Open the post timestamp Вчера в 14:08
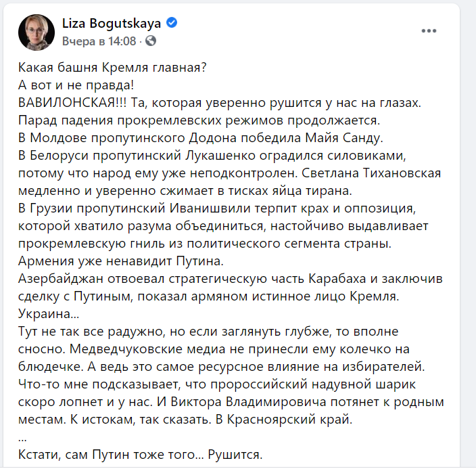Image resolution: width=476 pixels, height=469 pixels. click(x=99, y=41)
